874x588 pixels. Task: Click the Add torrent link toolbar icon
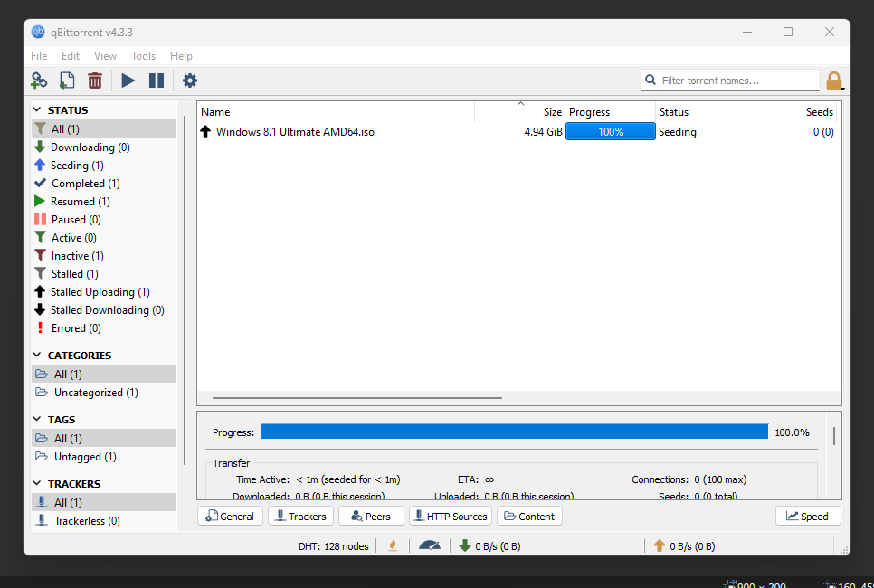pyautogui.click(x=39, y=81)
